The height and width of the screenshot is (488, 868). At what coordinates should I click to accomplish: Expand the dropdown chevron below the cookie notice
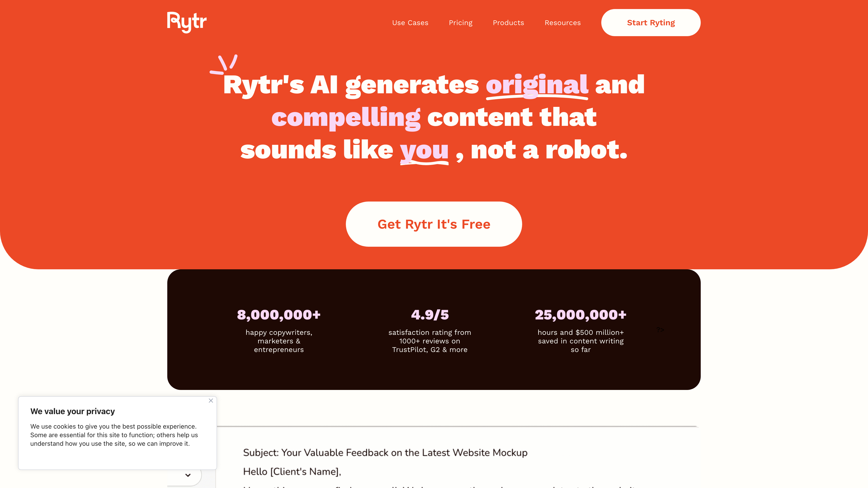click(188, 475)
